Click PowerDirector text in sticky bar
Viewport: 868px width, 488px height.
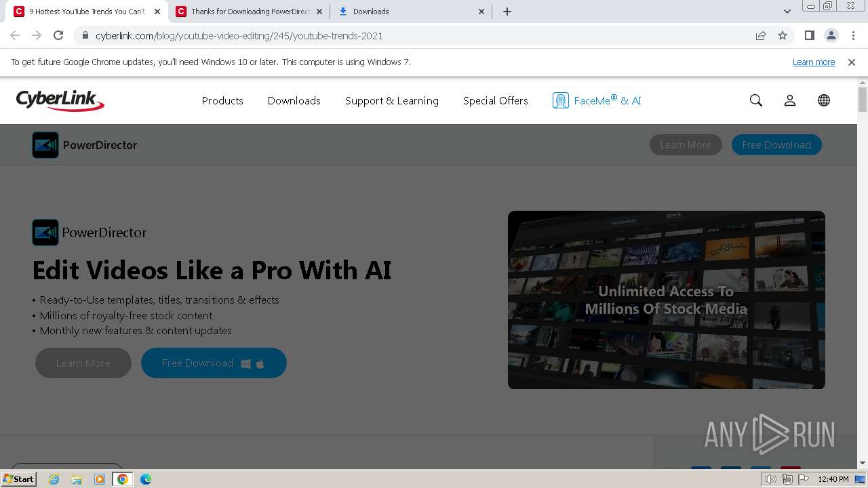(x=100, y=145)
